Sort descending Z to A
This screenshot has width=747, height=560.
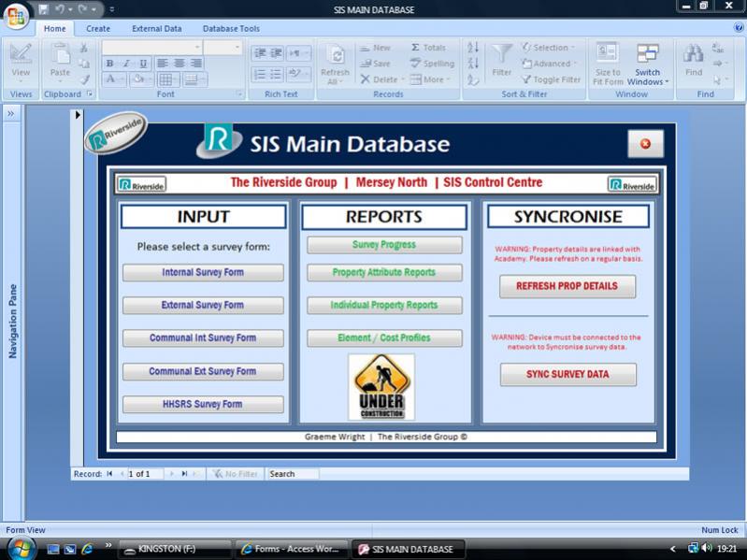(472, 63)
